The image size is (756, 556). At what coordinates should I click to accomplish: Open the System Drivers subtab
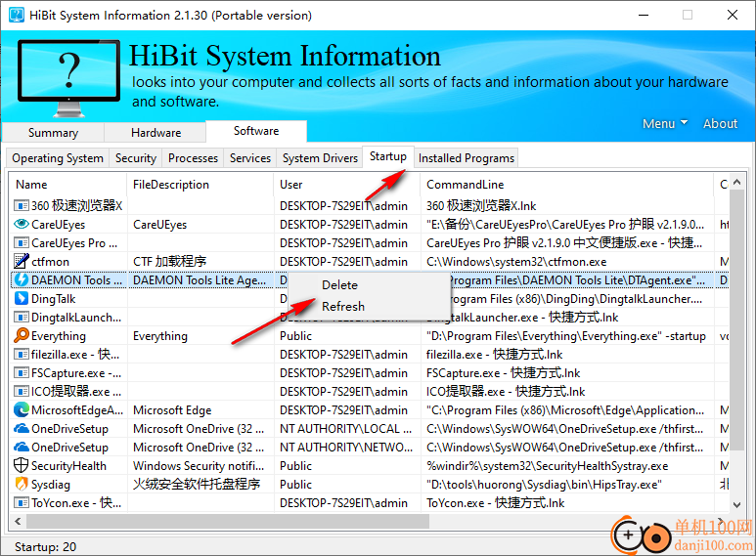(320, 158)
